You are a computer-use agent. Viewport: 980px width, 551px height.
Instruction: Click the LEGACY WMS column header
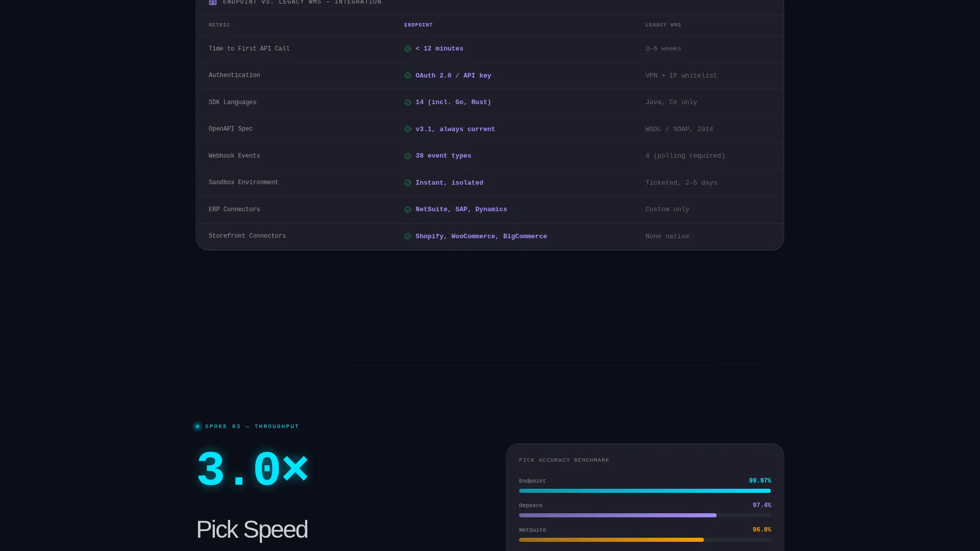tap(663, 25)
